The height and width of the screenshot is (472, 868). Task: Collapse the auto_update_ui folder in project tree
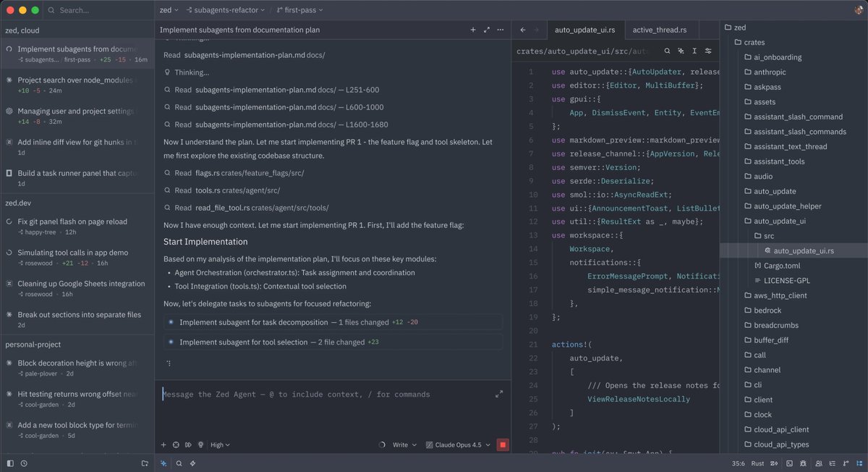point(794,221)
